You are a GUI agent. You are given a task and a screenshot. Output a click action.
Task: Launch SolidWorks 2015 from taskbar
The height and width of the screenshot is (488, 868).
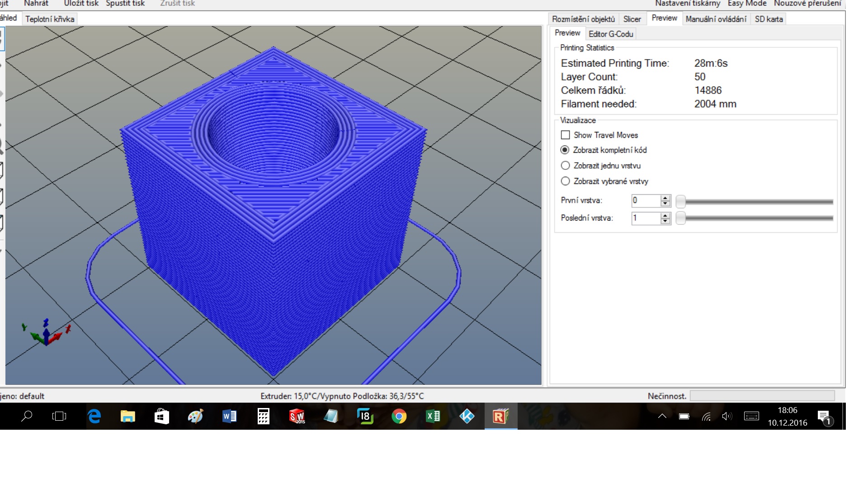pyautogui.click(x=297, y=416)
